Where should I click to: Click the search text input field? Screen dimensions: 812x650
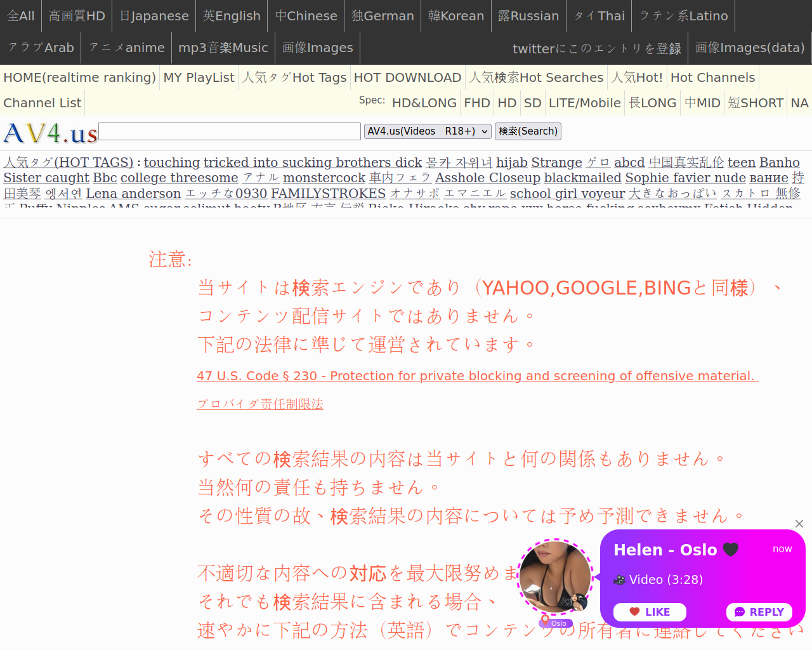coord(230,131)
